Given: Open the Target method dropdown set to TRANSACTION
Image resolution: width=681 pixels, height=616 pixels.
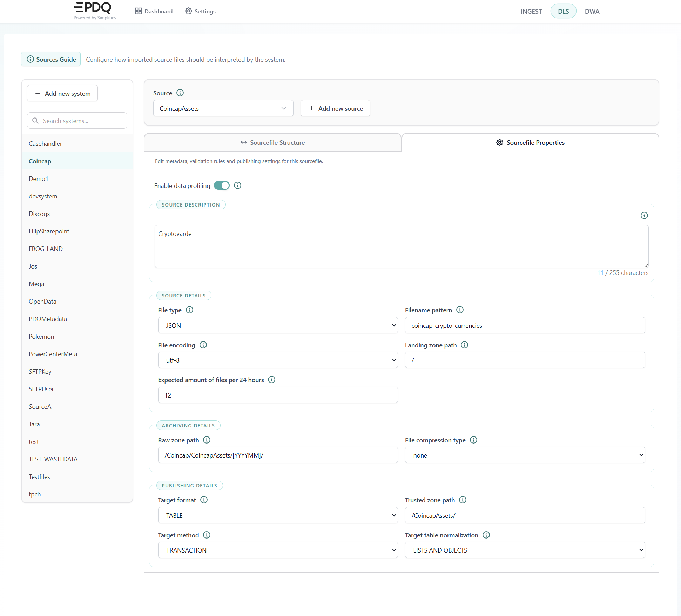Looking at the screenshot, I should click(278, 550).
